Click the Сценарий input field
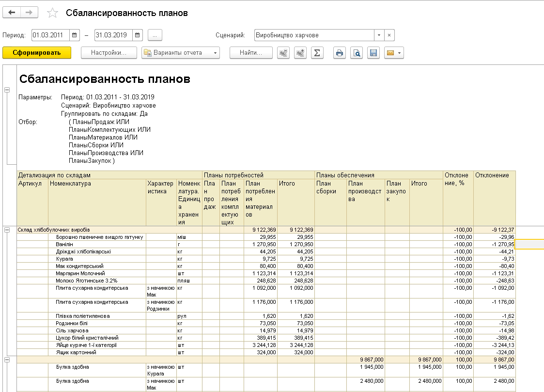544x392 pixels. pyautogui.click(x=314, y=35)
